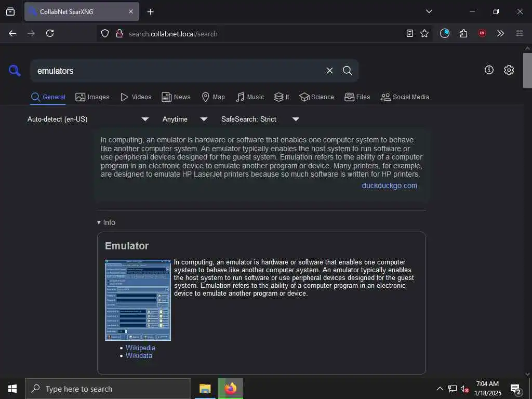Switch to Videos category
532x399 pixels.
coord(136,97)
